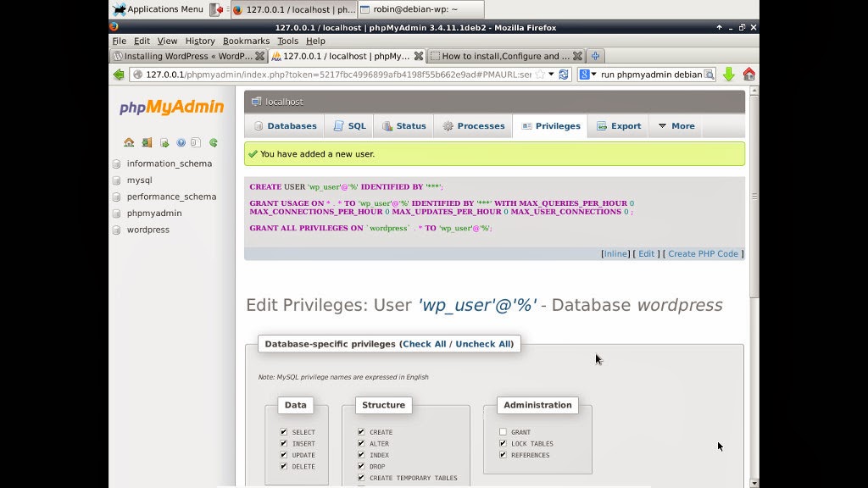The image size is (868, 488).
Task: Open phpMyAdmin home icon in sidebar
Action: (x=129, y=142)
